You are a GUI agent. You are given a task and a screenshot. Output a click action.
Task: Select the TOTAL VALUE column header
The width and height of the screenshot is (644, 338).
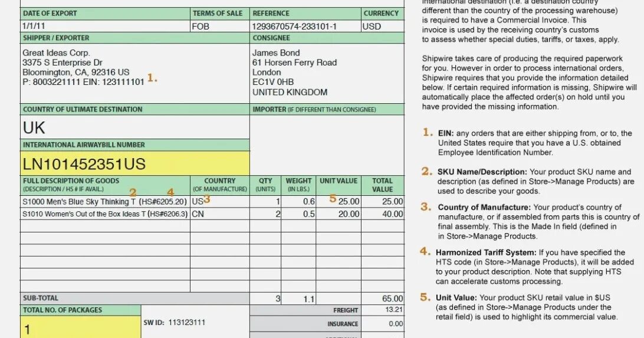(x=382, y=185)
